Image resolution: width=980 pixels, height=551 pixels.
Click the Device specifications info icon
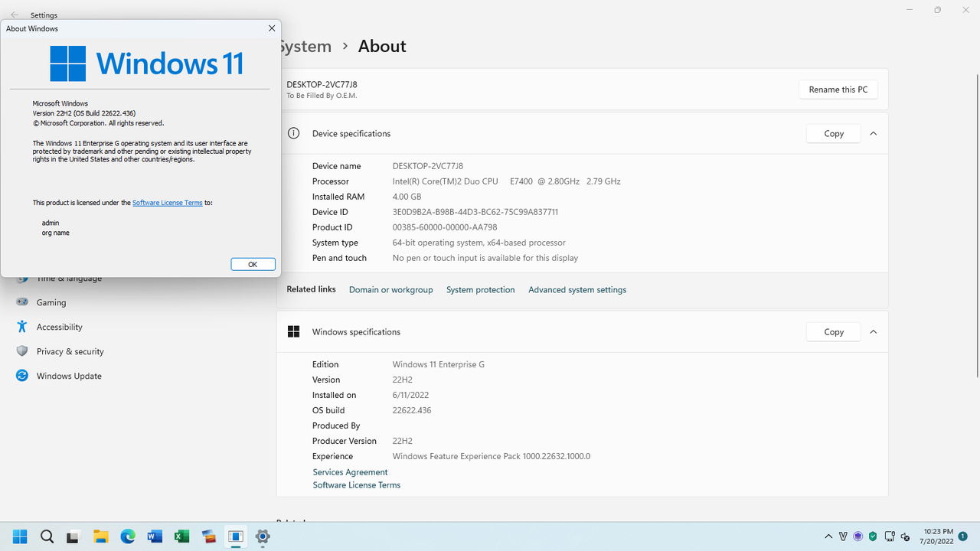(293, 133)
